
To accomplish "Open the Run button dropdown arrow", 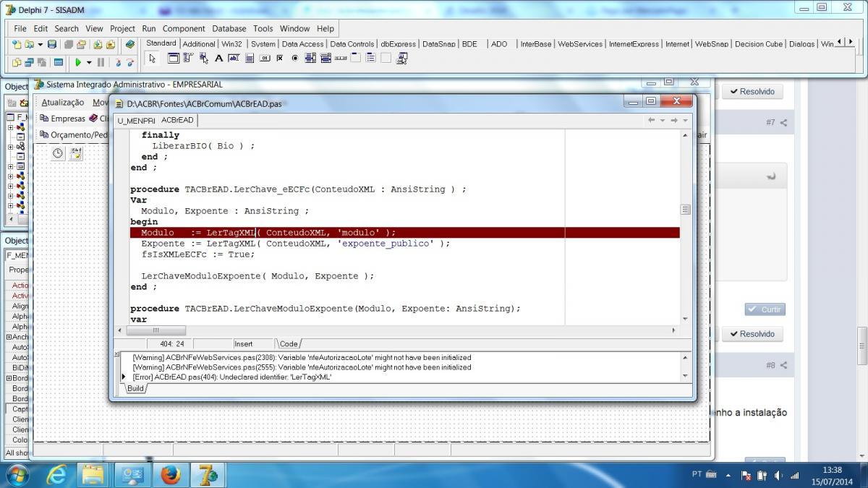I will click(x=89, y=62).
